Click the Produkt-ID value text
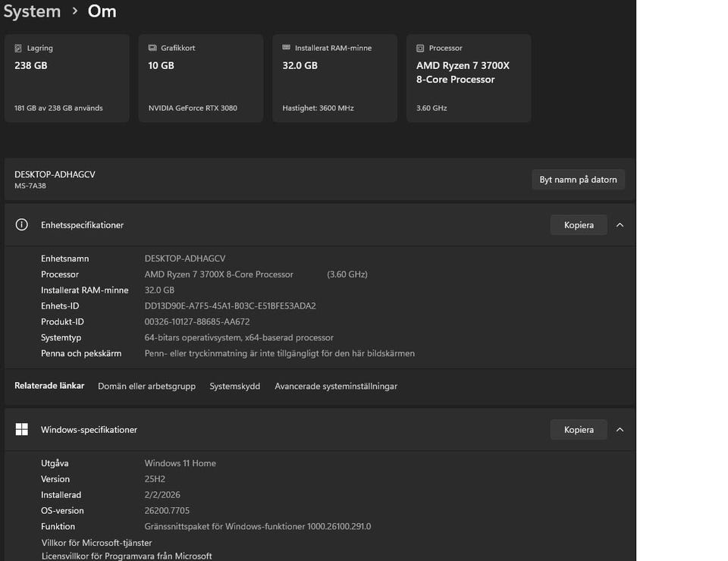 (x=197, y=322)
